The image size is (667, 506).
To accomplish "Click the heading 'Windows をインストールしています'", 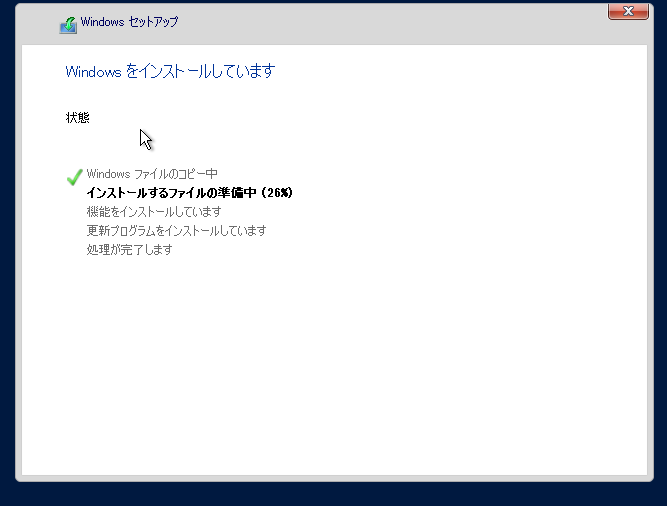I will coord(170,71).
